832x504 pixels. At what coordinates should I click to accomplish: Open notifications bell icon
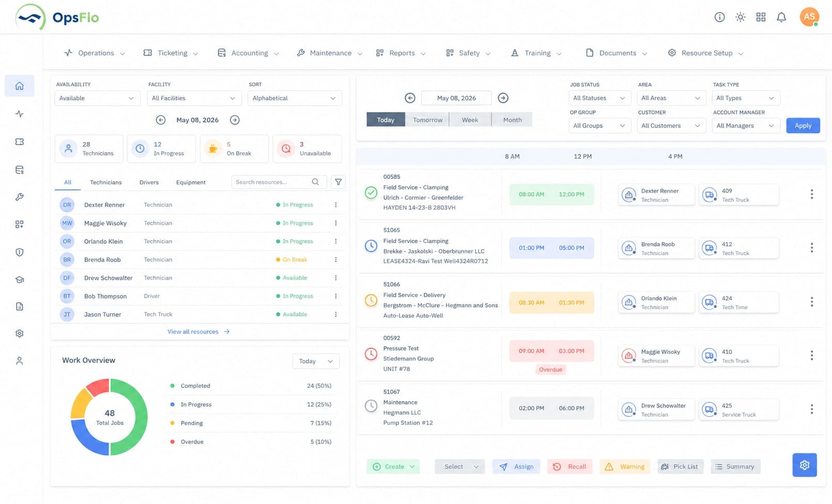point(781,17)
